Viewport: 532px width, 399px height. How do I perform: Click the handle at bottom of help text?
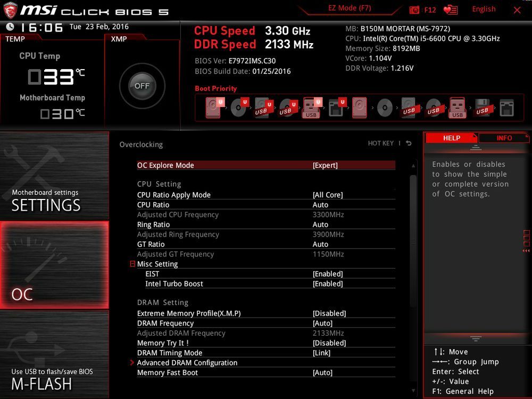[476, 338]
